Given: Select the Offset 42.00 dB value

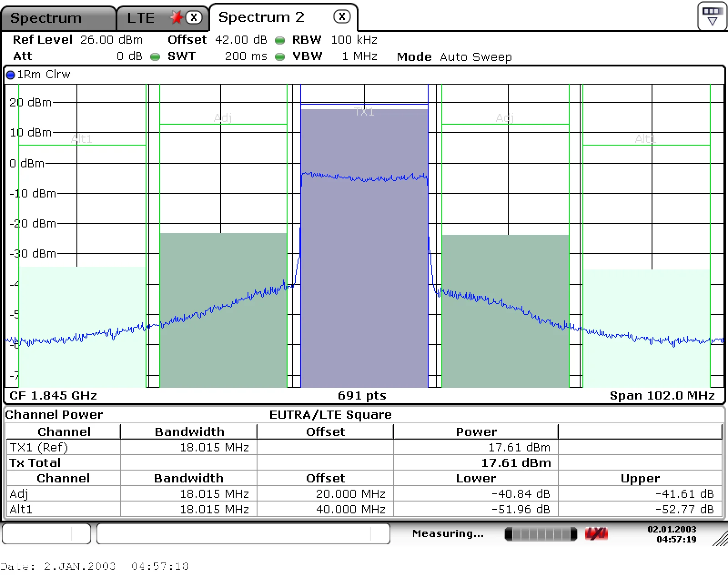Looking at the screenshot, I should click(241, 40).
